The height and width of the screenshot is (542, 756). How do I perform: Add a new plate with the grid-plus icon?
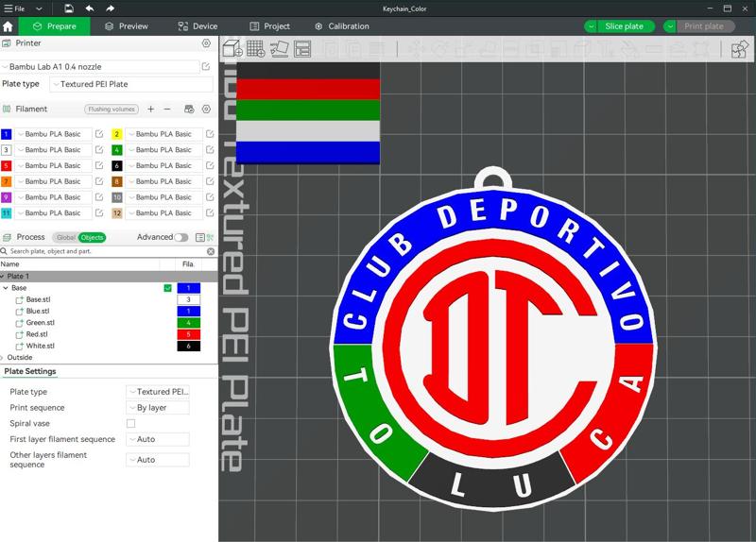tap(255, 49)
